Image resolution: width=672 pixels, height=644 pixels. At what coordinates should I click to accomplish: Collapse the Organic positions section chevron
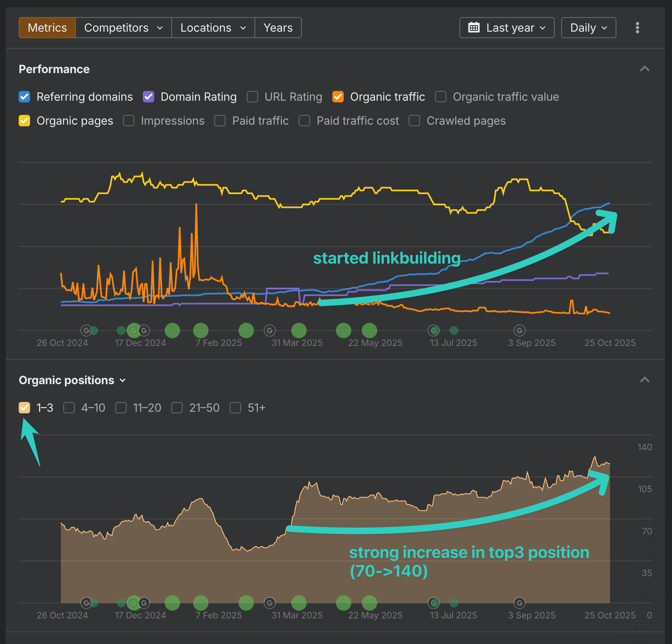click(645, 380)
